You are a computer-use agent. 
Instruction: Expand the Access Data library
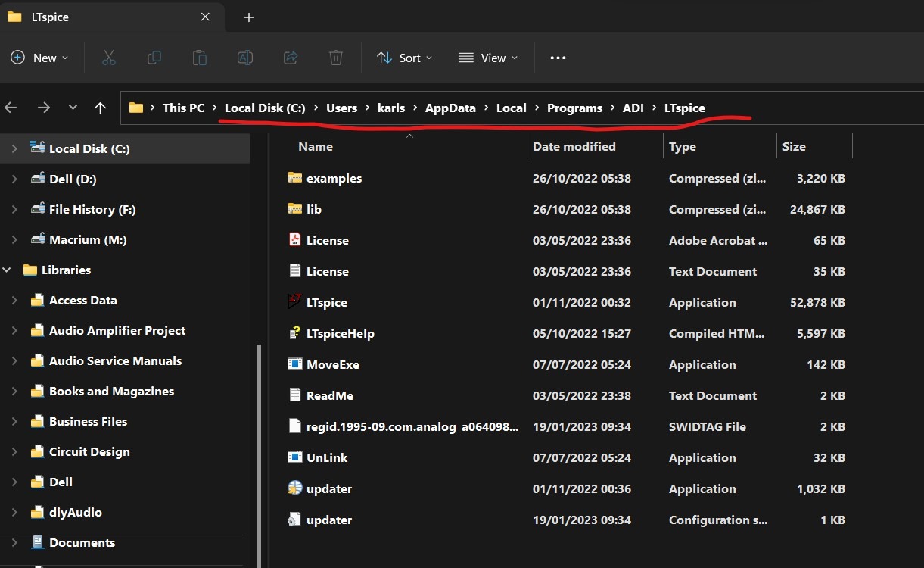click(x=14, y=300)
